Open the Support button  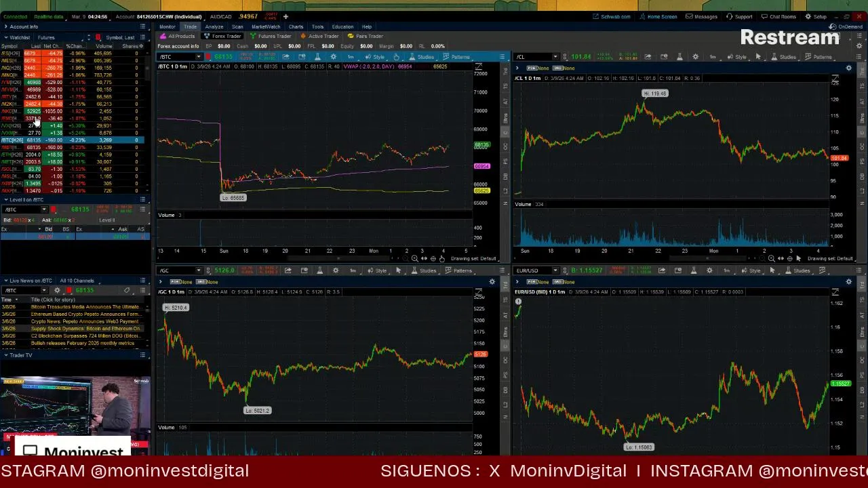click(x=739, y=16)
